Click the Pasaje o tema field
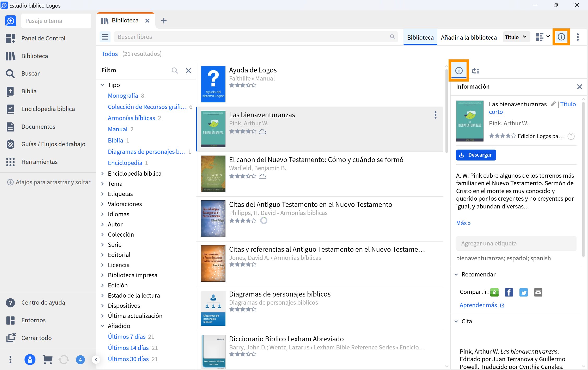This screenshot has height=370, width=588. [x=56, y=21]
